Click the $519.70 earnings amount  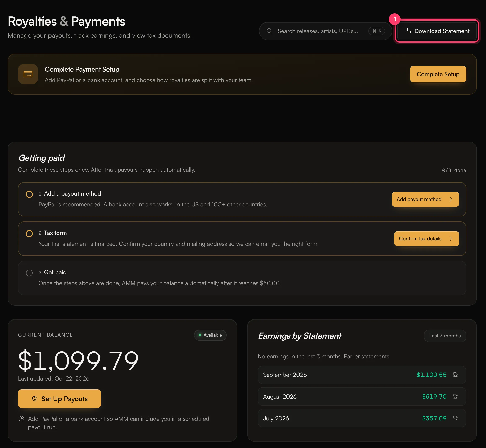tap(434, 396)
